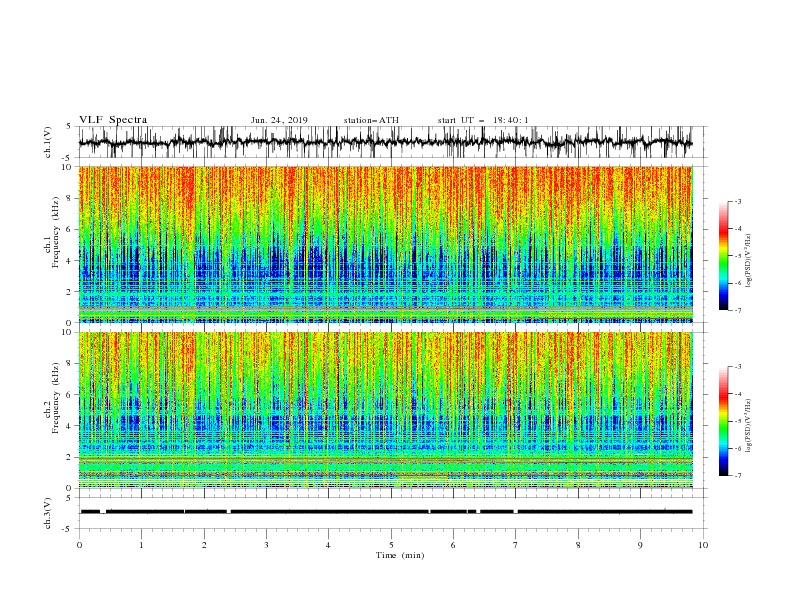Viewport: 792px width, 612px height.
Task: Click the ch.1 spectrogram "8" kHz tick label
Action: point(69,198)
